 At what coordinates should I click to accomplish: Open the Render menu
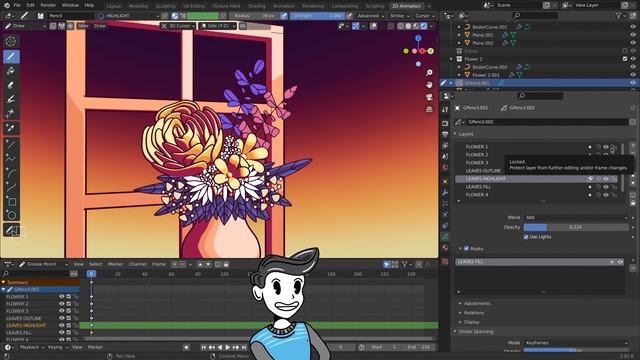48,5
